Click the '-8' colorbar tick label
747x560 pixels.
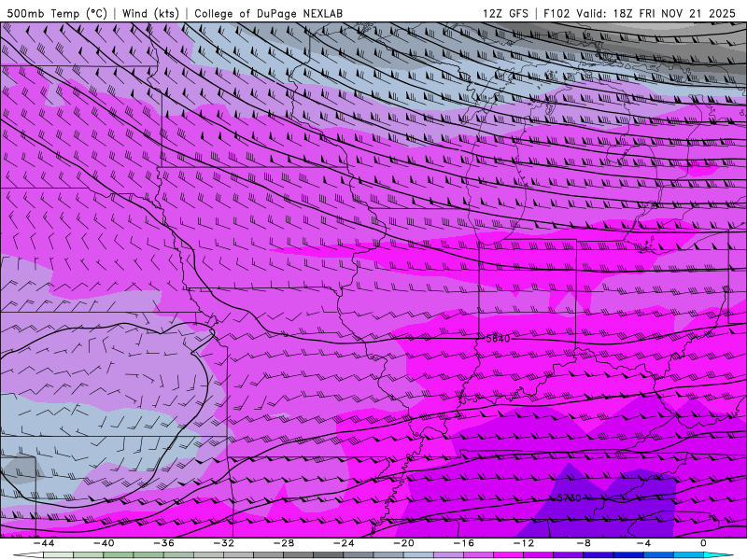[585, 543]
